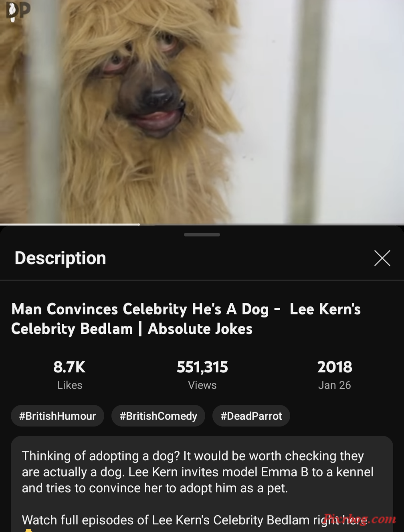Close the Description panel with X
This screenshot has width=404, height=532.
tap(382, 258)
